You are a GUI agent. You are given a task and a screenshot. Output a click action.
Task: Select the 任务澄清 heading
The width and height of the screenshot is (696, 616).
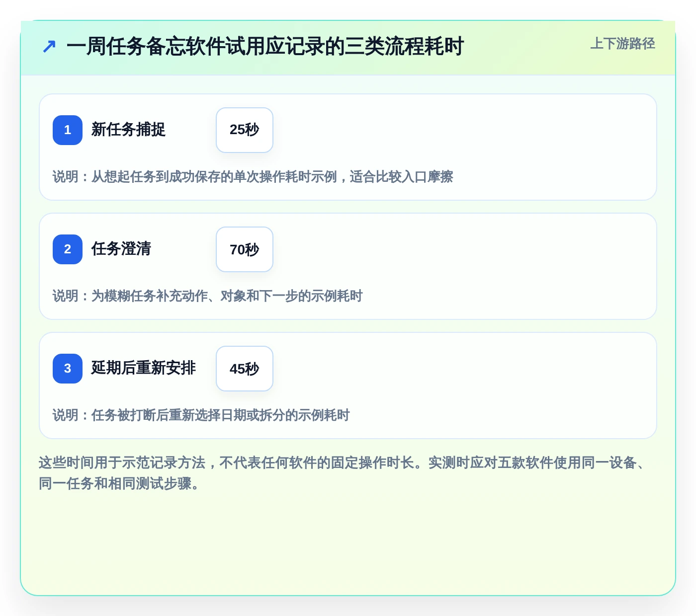121,249
